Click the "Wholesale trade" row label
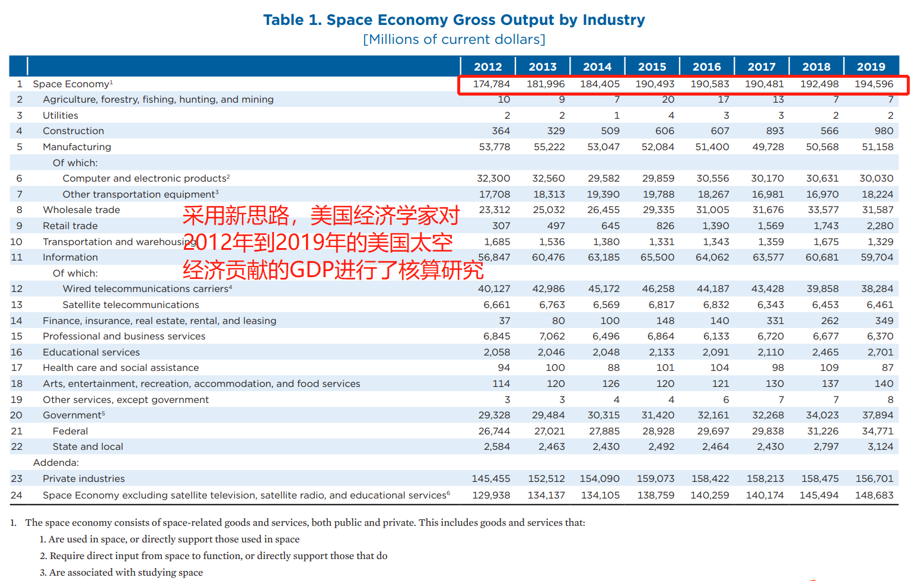 (x=81, y=210)
